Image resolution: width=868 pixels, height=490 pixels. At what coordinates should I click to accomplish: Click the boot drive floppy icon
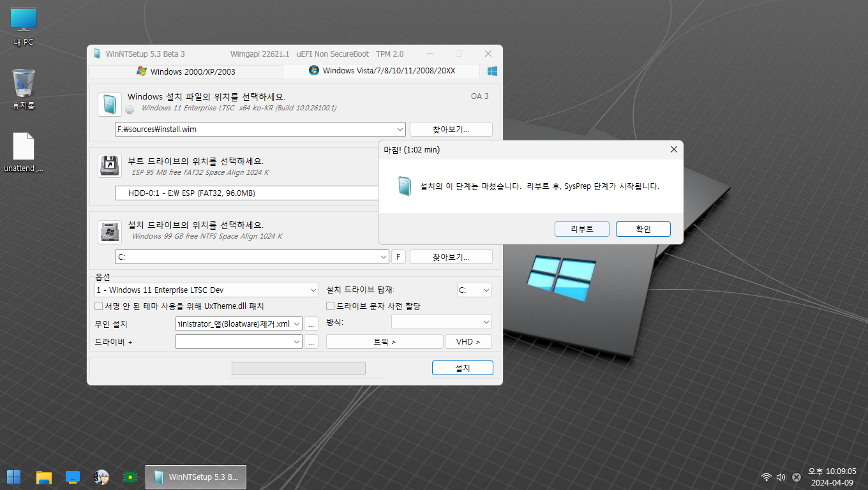click(x=110, y=165)
